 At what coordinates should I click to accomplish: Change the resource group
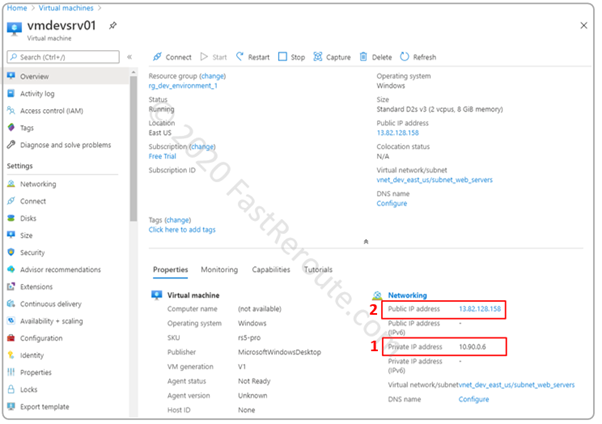(212, 76)
